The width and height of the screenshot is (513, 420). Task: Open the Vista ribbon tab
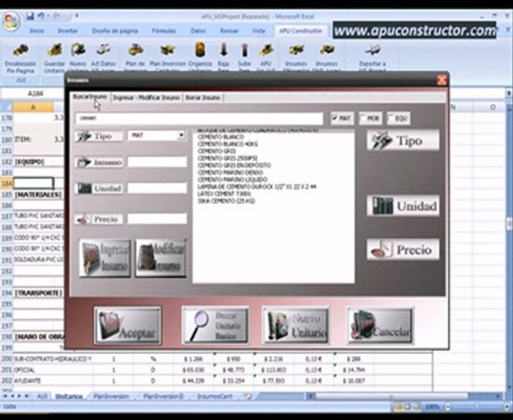(x=259, y=31)
